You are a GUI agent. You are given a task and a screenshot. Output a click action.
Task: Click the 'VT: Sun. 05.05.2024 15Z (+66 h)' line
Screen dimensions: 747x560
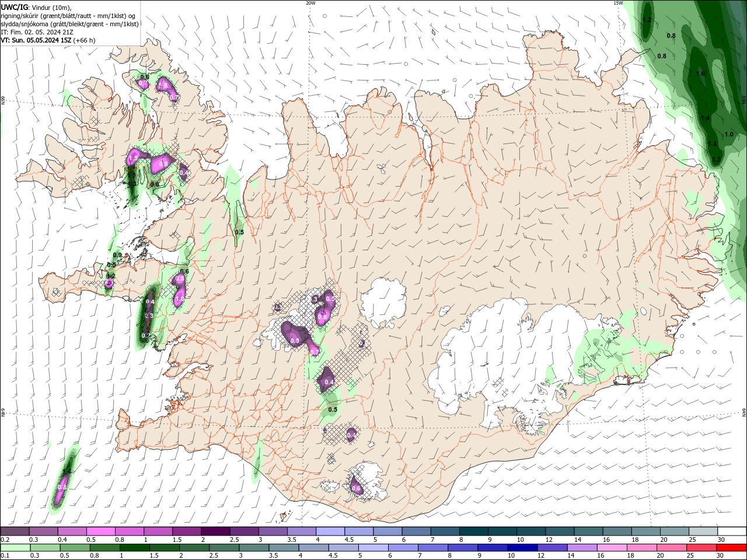[48, 40]
